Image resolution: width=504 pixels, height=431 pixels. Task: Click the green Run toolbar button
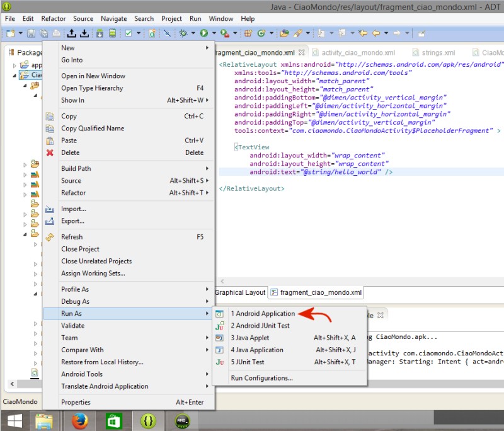pyautogui.click(x=203, y=33)
